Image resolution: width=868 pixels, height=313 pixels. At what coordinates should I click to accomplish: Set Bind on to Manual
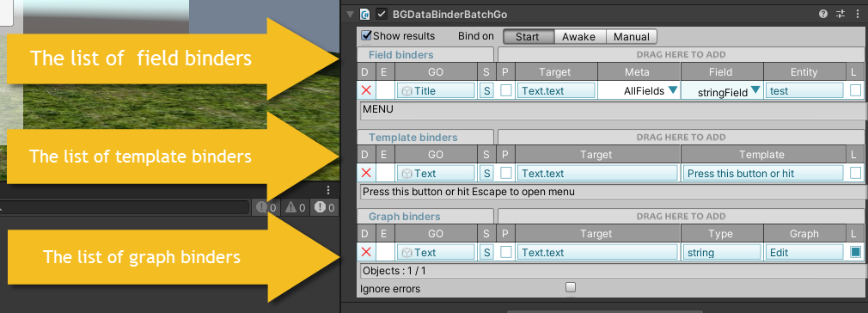(632, 37)
